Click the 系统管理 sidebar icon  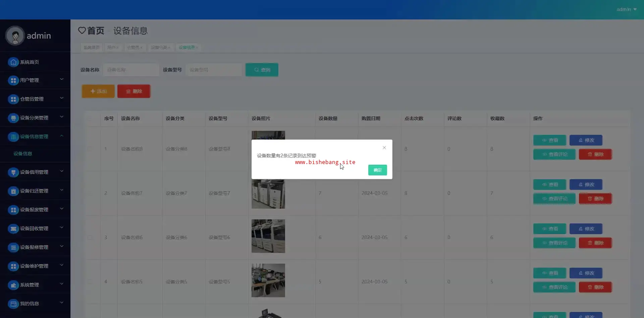pyautogui.click(x=13, y=285)
